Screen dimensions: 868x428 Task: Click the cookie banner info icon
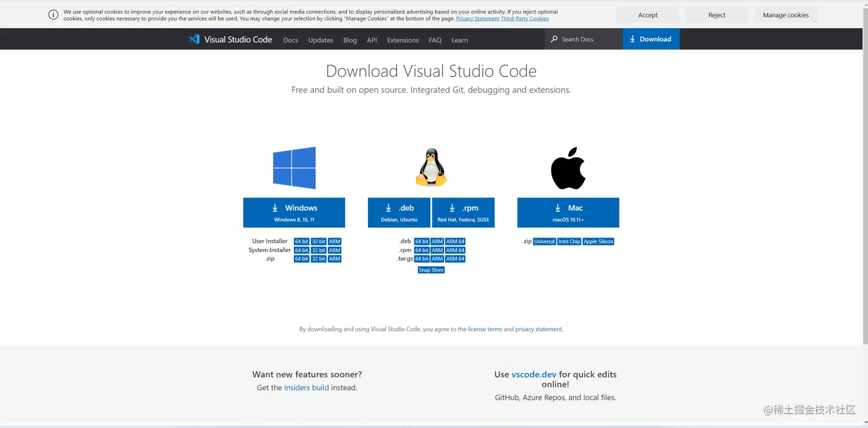(53, 15)
